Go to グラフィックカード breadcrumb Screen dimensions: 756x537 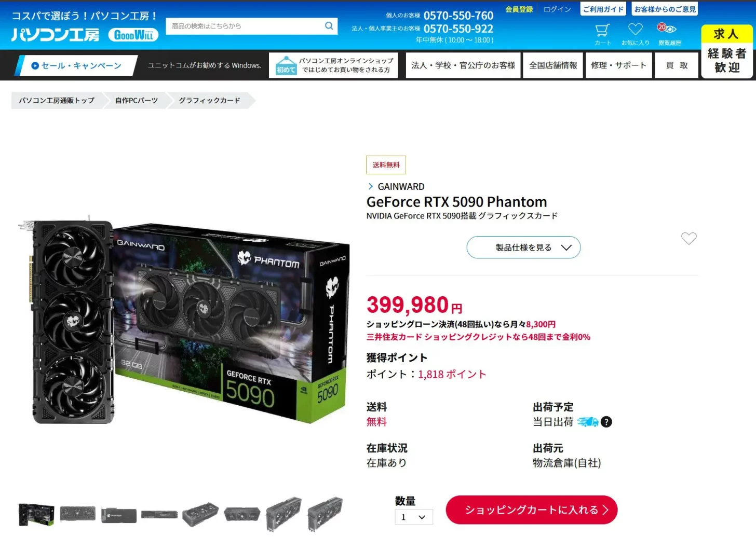tap(210, 101)
